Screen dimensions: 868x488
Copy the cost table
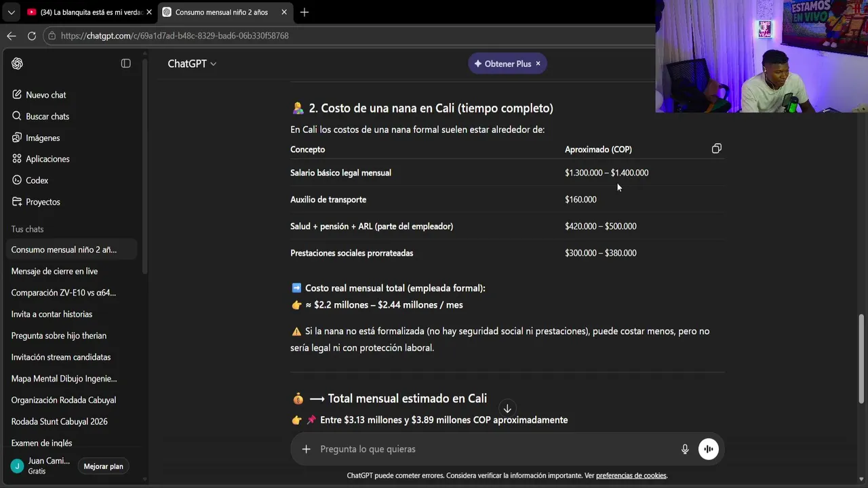pyautogui.click(x=716, y=148)
